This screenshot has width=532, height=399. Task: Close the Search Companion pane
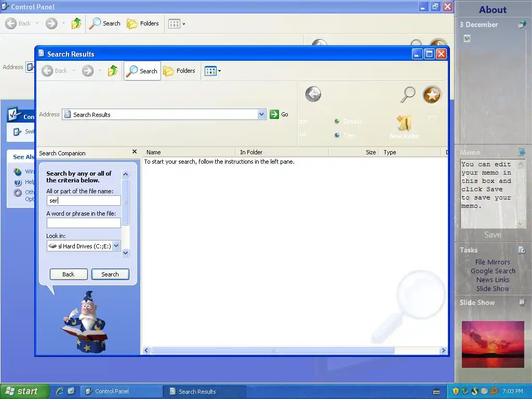click(x=135, y=152)
